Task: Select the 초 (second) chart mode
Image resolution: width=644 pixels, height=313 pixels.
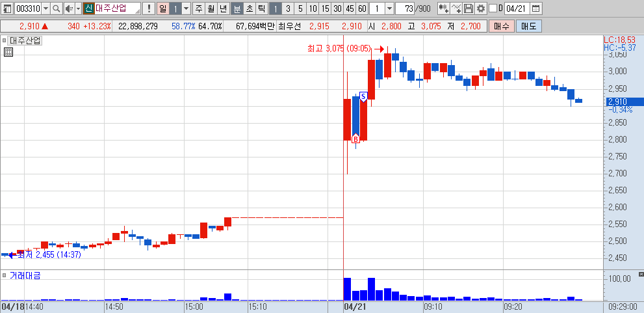Action: (x=250, y=8)
